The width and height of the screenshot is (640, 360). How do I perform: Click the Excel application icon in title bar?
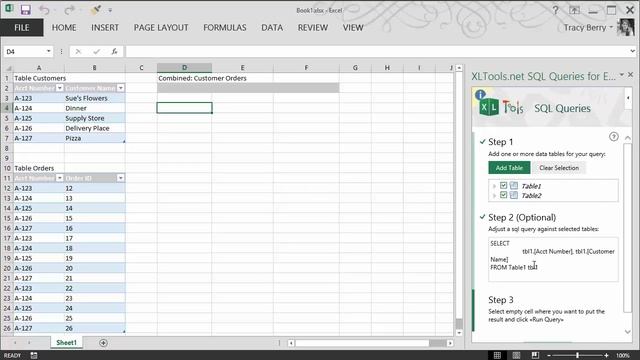tap(9, 9)
